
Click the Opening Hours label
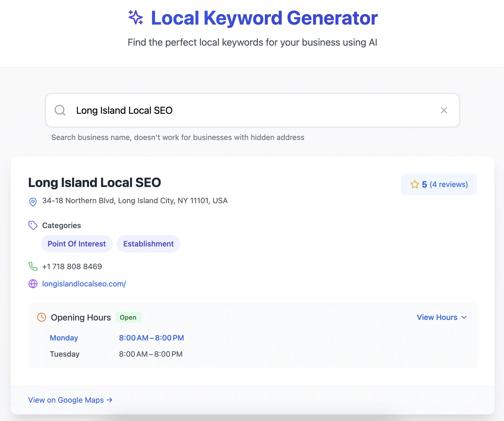(x=81, y=318)
